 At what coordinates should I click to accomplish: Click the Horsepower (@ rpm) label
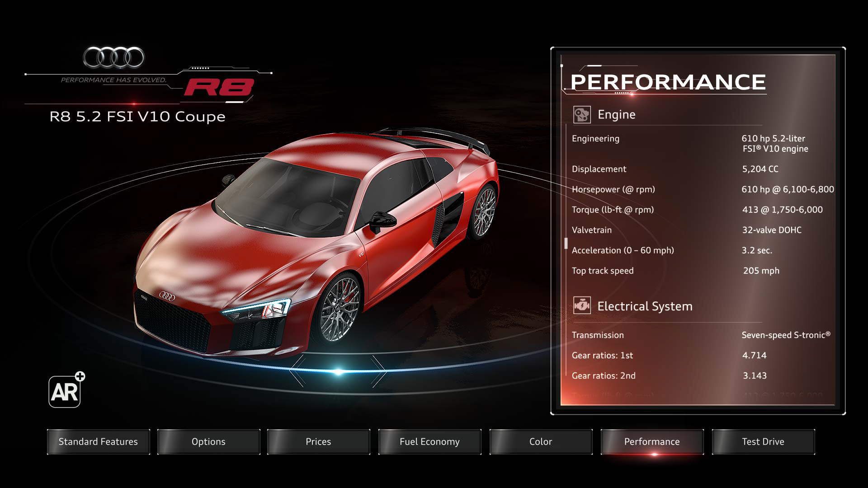click(613, 189)
